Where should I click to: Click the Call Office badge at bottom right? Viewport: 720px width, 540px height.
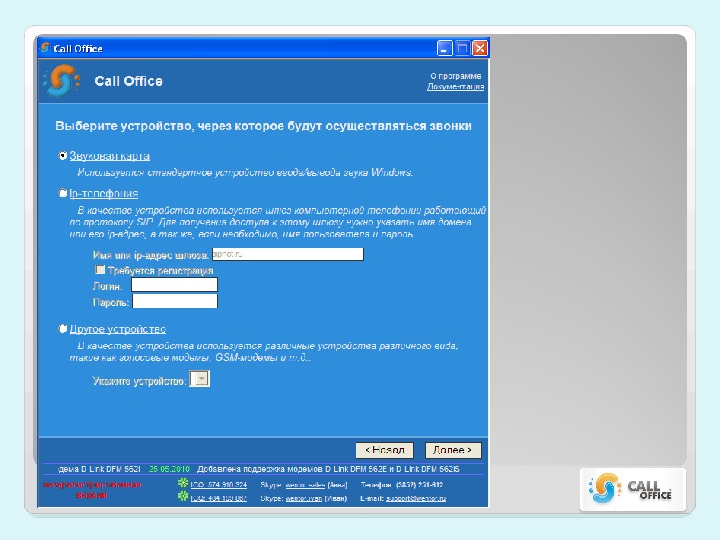click(x=632, y=489)
